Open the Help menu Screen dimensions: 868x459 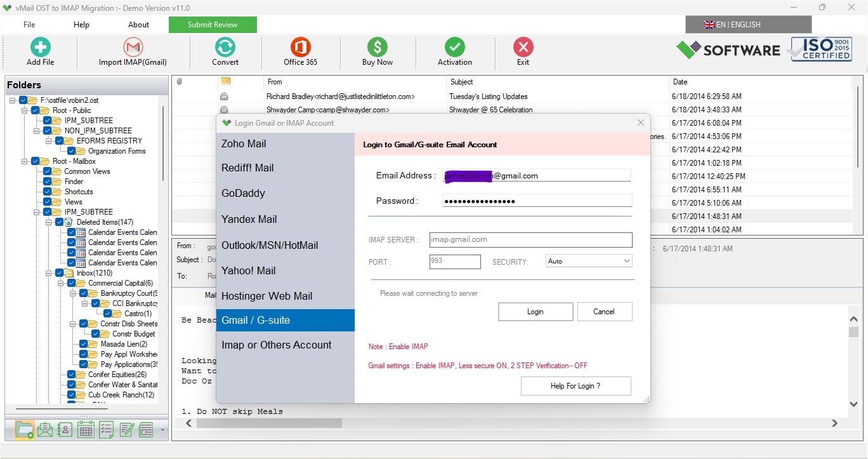81,25
